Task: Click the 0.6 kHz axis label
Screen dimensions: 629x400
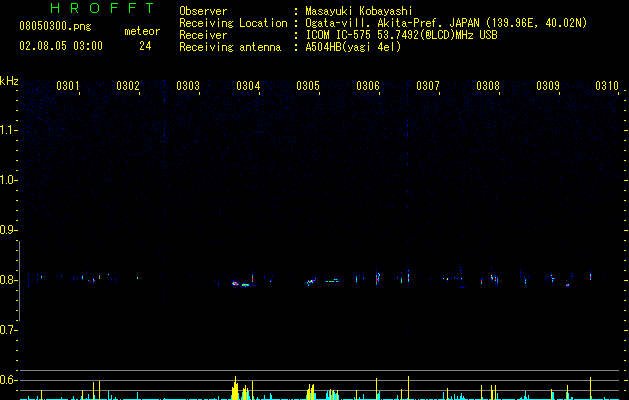Action: [8, 380]
